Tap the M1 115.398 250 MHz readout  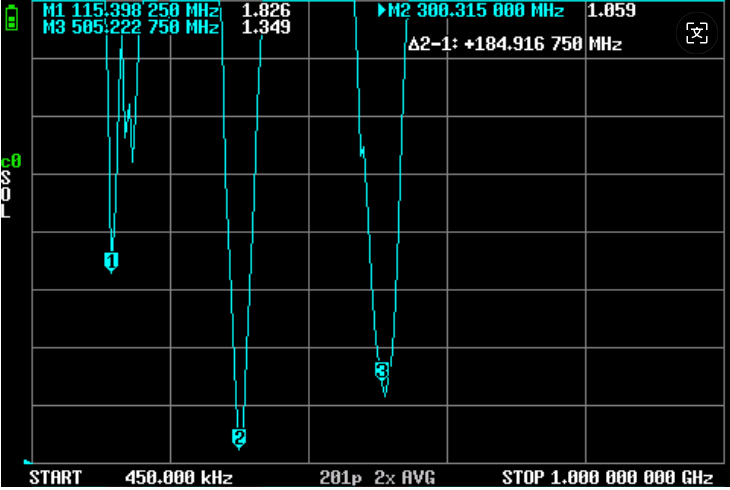click(x=131, y=11)
